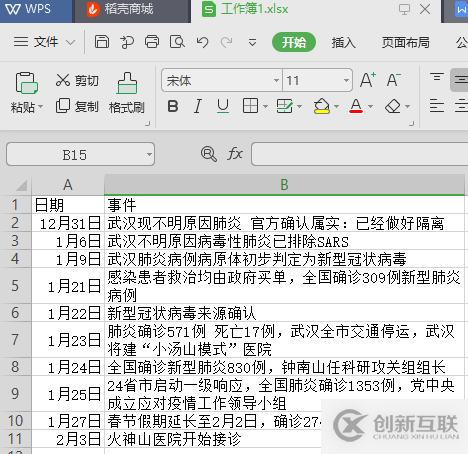Switch to the 页面布局 ribbon tab
The height and width of the screenshot is (454, 468).
click(405, 42)
